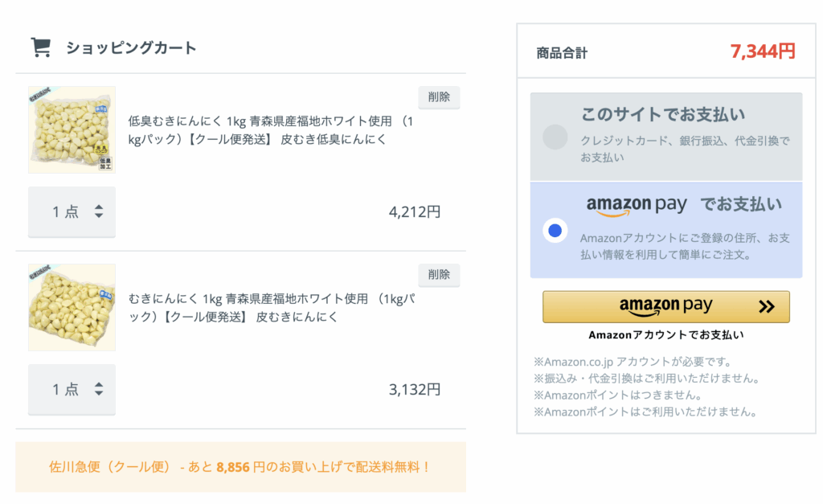
Task: Delete the むきにんにく 1kg item from cart
Action: tap(439, 275)
